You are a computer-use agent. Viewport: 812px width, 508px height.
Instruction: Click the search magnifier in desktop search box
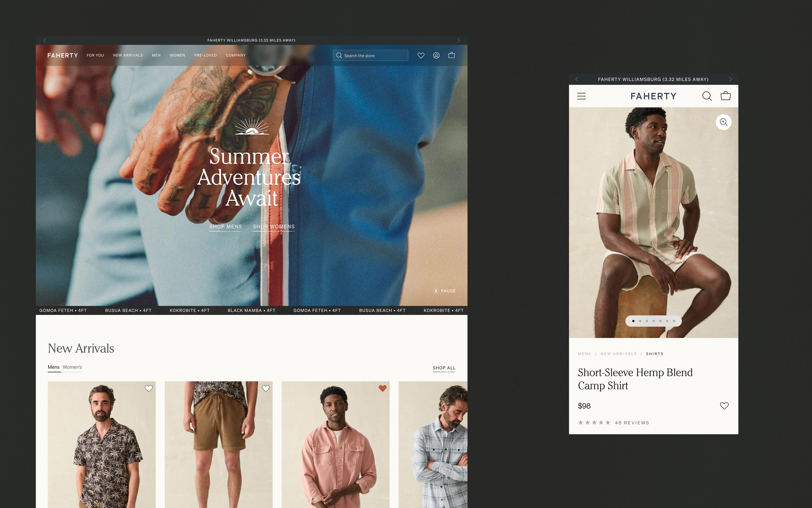pyautogui.click(x=339, y=55)
